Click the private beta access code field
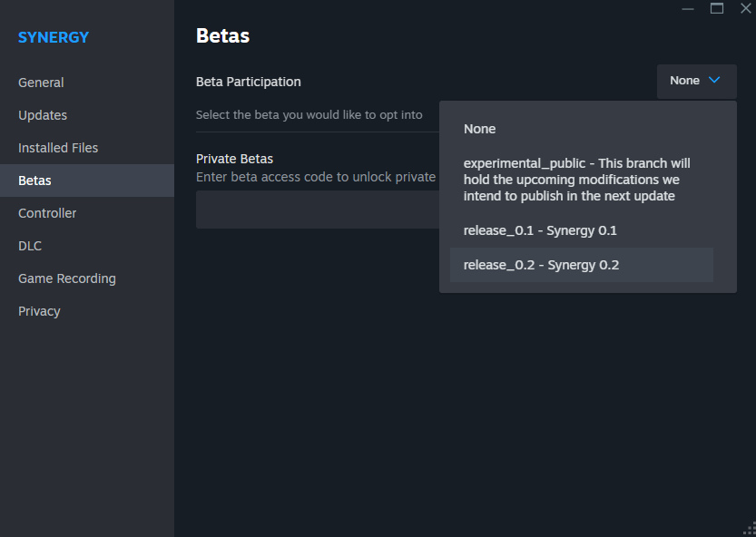Viewport: 756px width, 537px height. (318, 210)
